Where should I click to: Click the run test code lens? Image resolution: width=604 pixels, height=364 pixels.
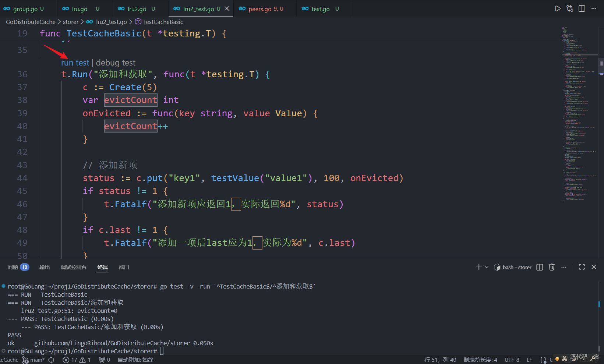pyautogui.click(x=75, y=63)
